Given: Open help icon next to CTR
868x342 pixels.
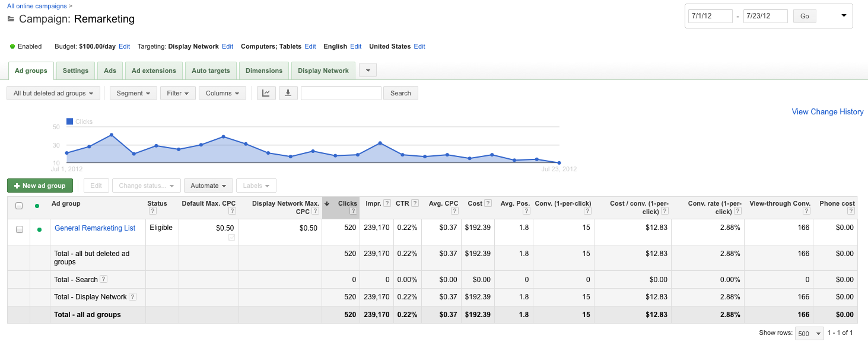Looking at the screenshot, I should coord(415,203).
